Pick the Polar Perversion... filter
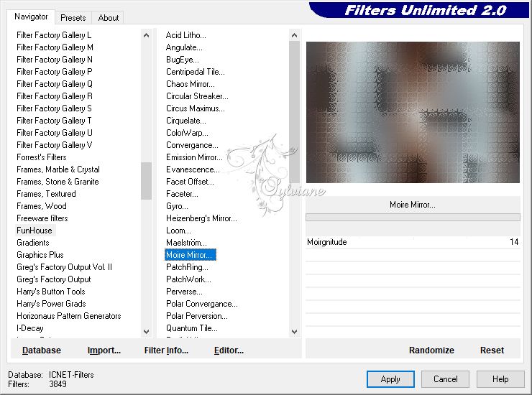The width and height of the screenshot is (532, 395). point(197,316)
